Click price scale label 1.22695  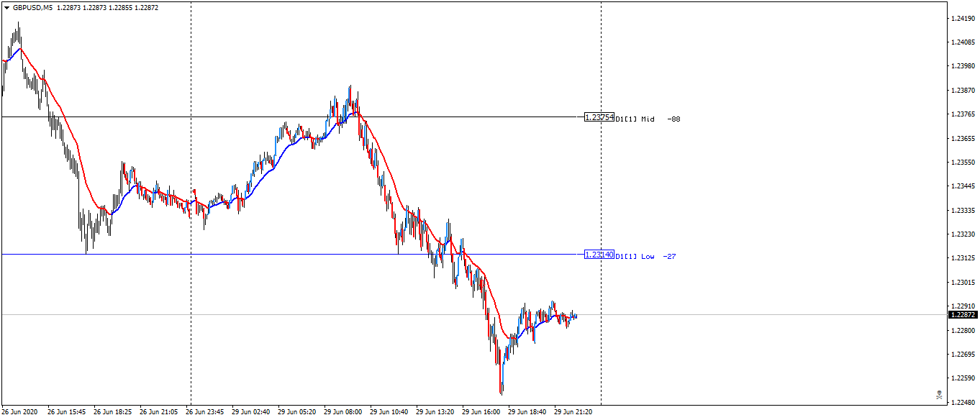pos(963,354)
